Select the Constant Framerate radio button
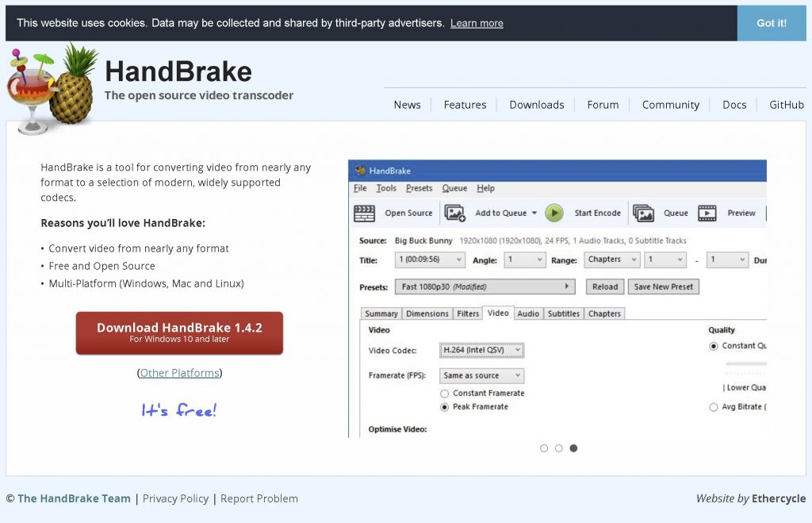812x523 pixels. click(444, 394)
